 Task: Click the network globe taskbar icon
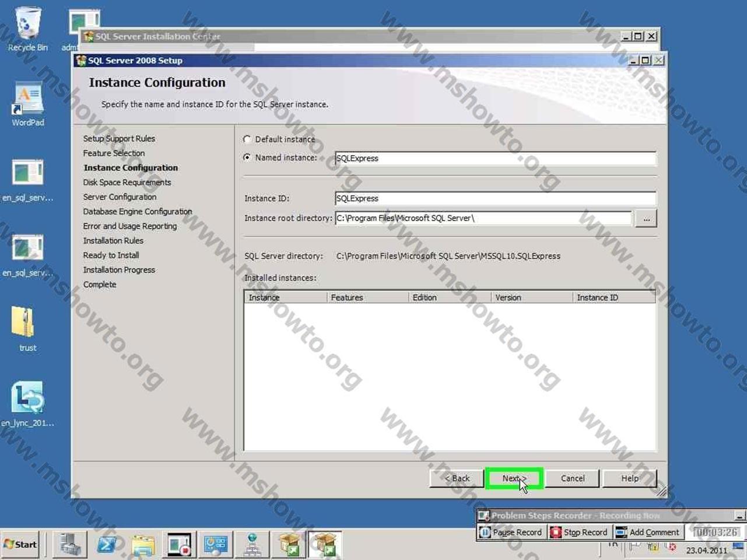[x=252, y=545]
